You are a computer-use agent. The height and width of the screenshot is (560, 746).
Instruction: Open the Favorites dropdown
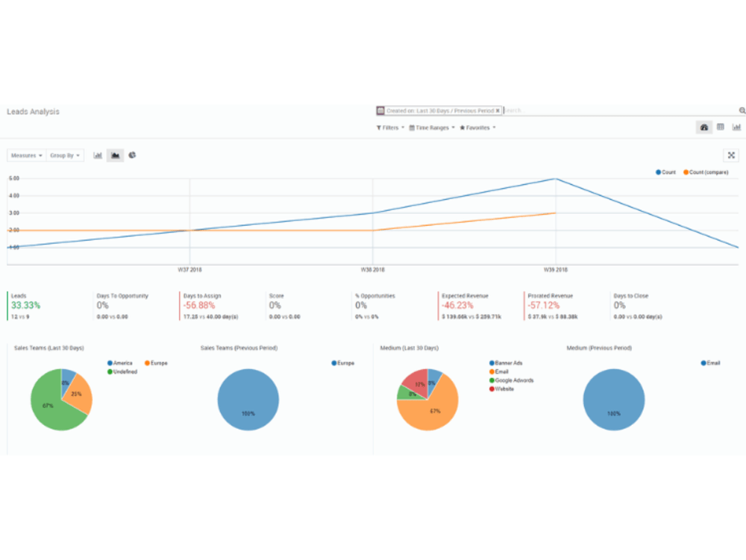click(477, 128)
